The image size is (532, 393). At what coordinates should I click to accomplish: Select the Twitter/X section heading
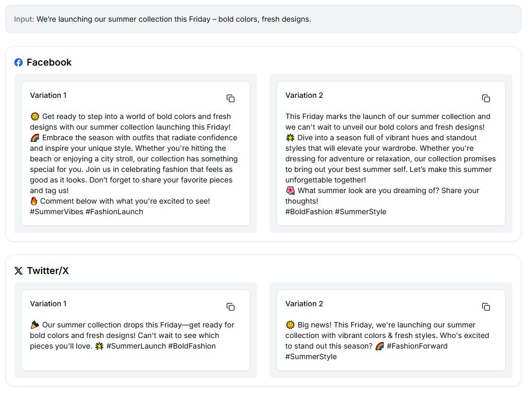click(x=48, y=271)
